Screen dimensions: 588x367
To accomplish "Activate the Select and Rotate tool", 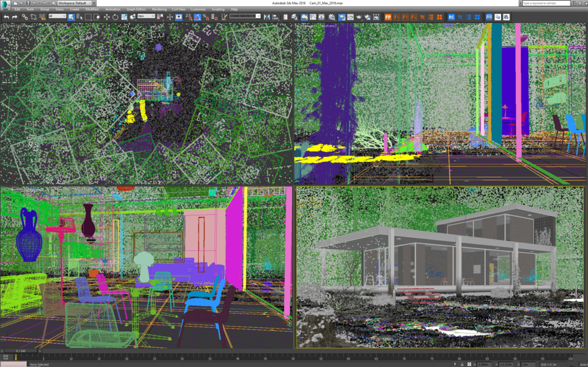I will 115,17.
